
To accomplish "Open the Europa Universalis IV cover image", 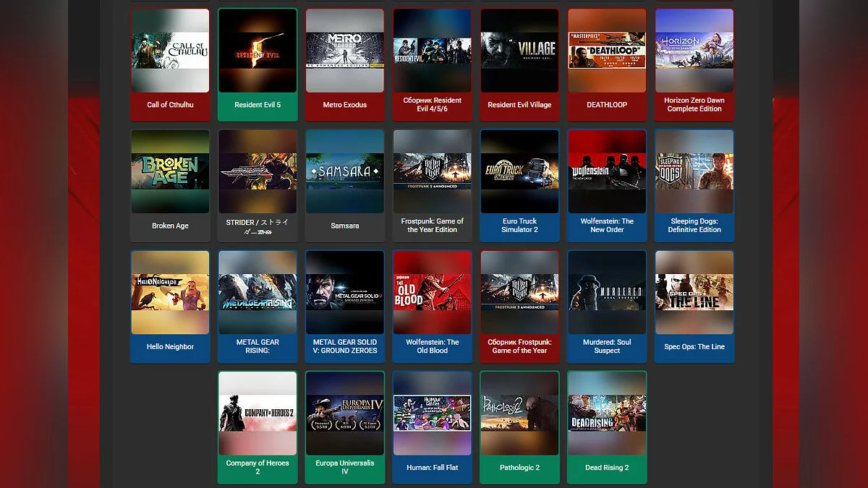I will coord(345,413).
